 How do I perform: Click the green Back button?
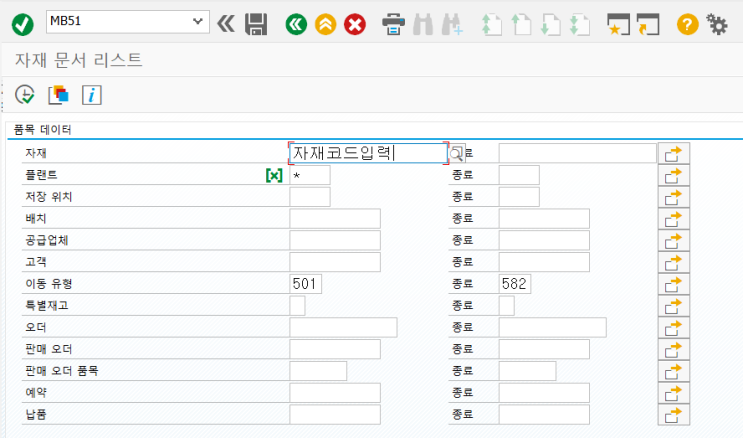[296, 24]
